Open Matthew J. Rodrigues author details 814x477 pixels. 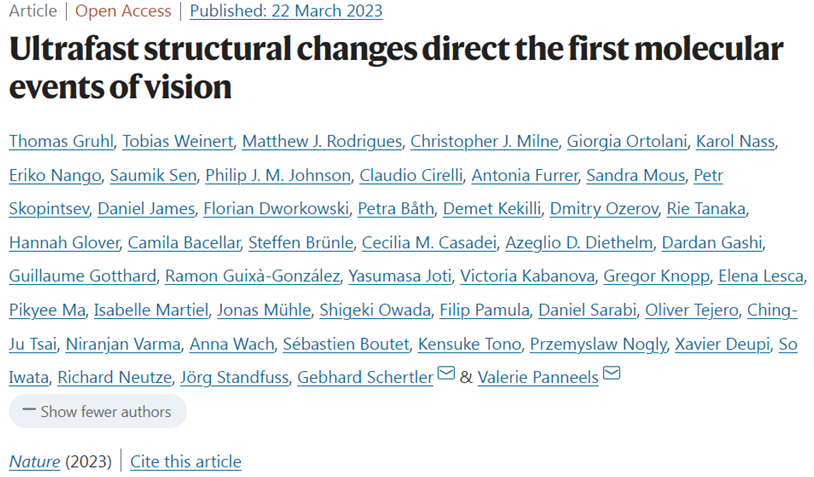[x=322, y=141]
